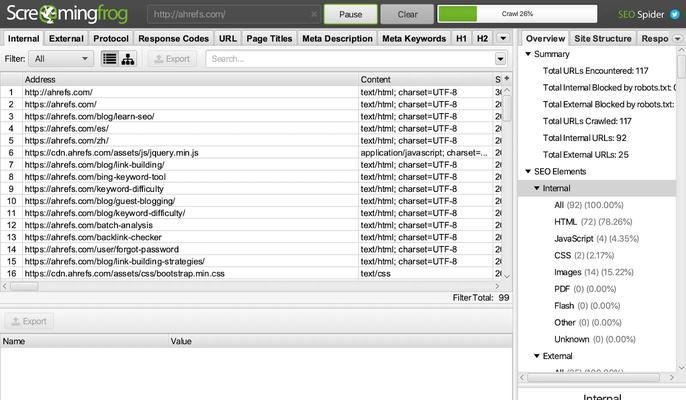This screenshot has width=686, height=400.
Task: Open the search options dropdown arrow
Action: click(500, 59)
